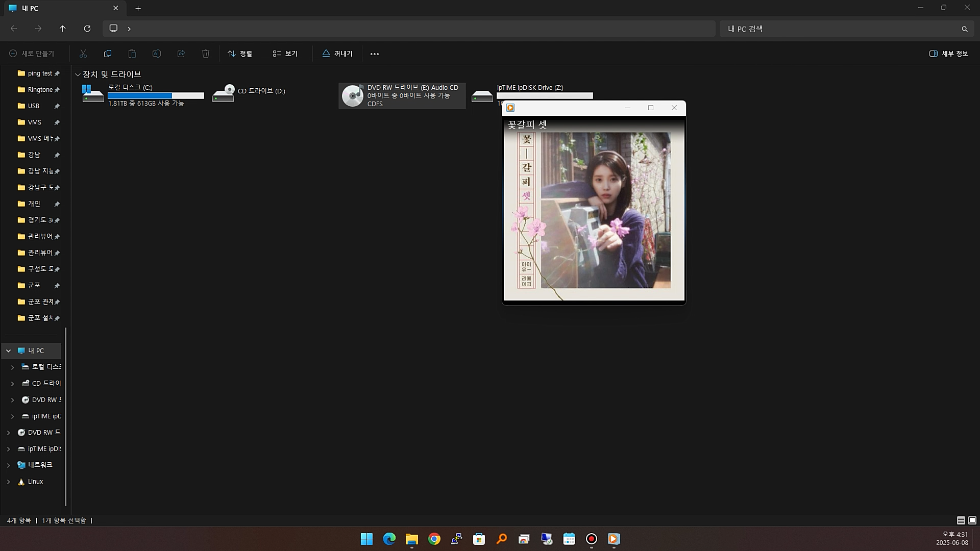The height and width of the screenshot is (551, 980).
Task: Click the Up arrow navigation button
Action: coord(63,29)
